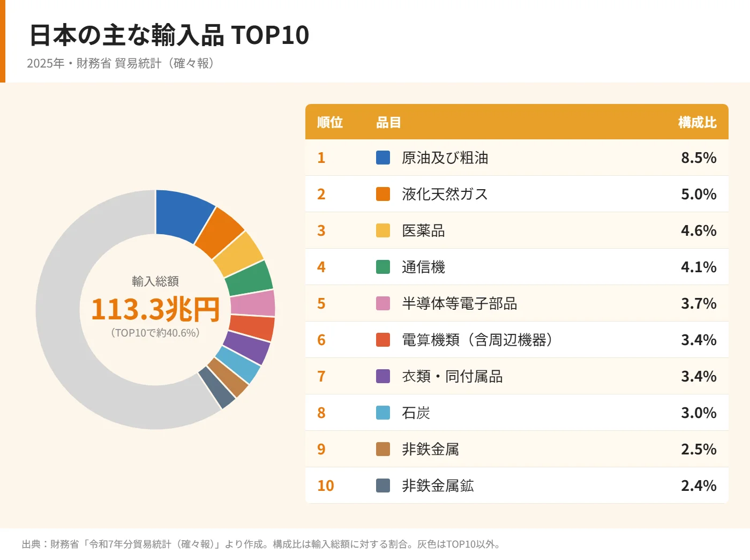Click the title 日本の主な輸入品 TOP10
Image resolution: width=750 pixels, height=560 pixels.
169,35
